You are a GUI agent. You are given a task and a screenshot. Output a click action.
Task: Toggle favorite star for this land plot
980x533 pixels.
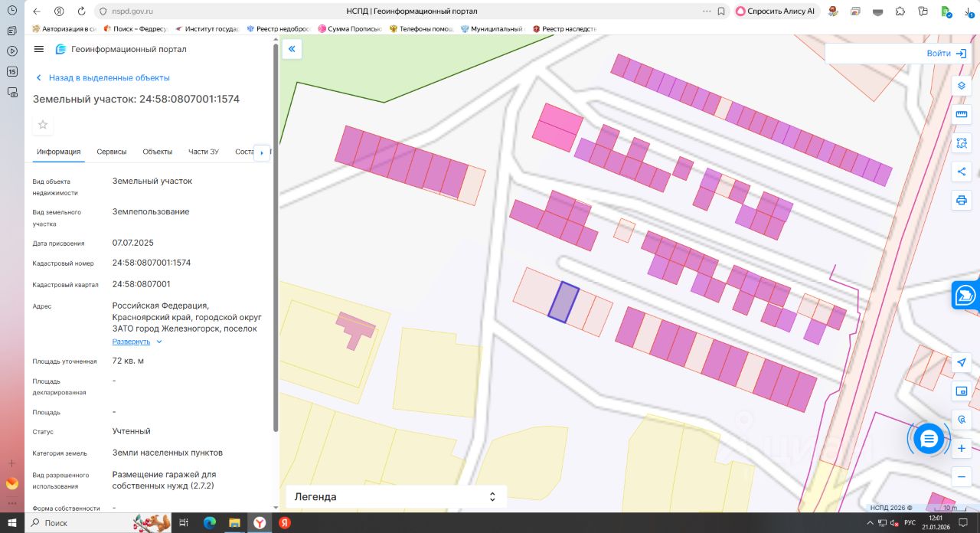pyautogui.click(x=43, y=125)
